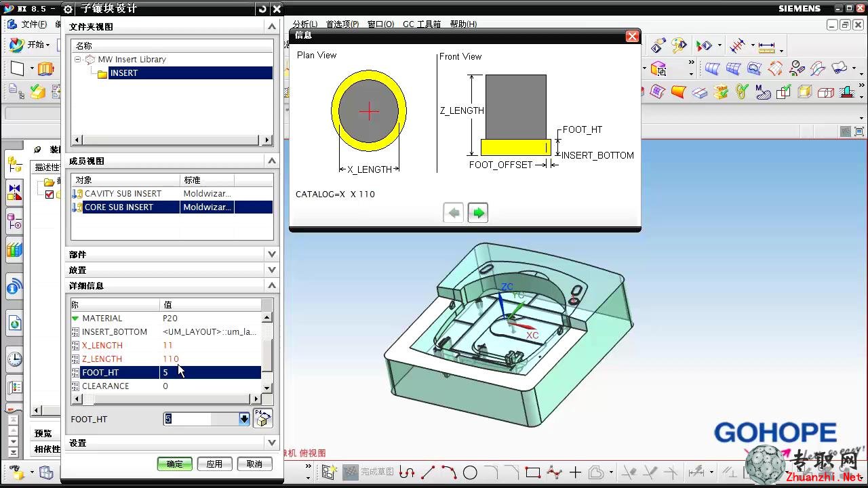Select the Line sketch tool
The height and width of the screenshot is (488, 868).
tap(428, 472)
